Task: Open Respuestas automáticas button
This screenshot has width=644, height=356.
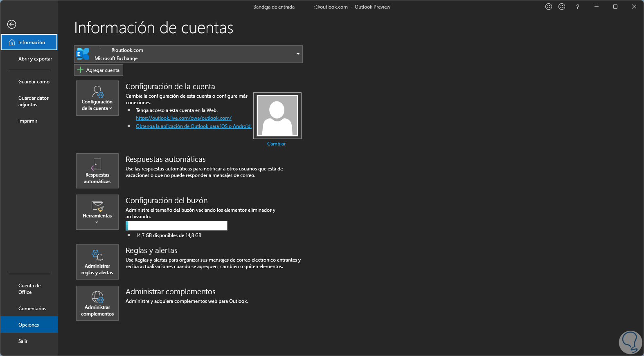Action: [x=97, y=171]
